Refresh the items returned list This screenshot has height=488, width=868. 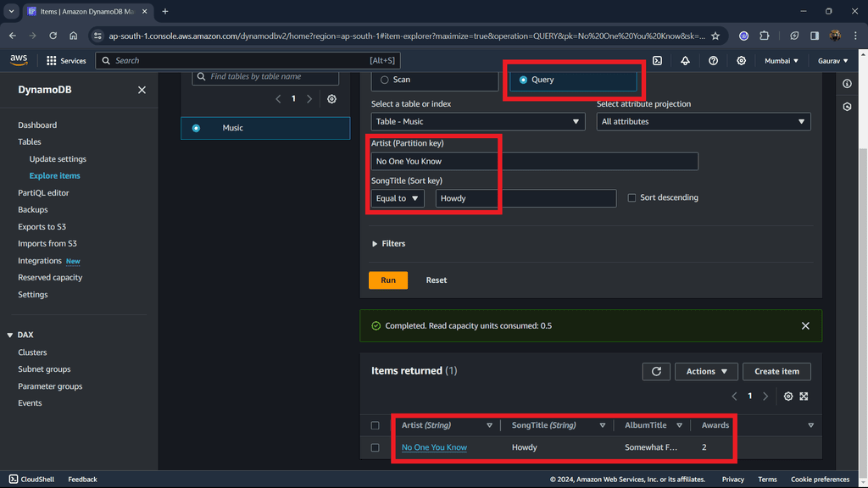pyautogui.click(x=656, y=371)
